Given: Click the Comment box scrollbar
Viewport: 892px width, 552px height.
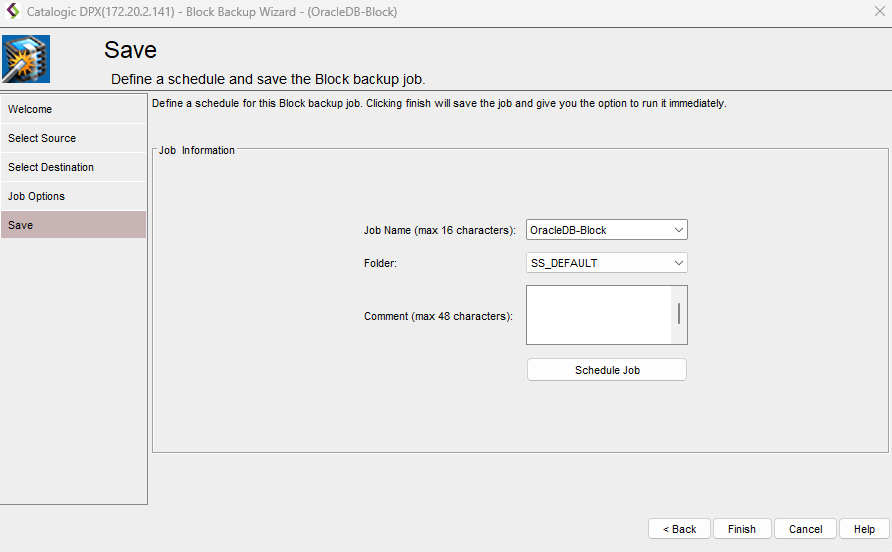Looking at the screenshot, I should 679,314.
